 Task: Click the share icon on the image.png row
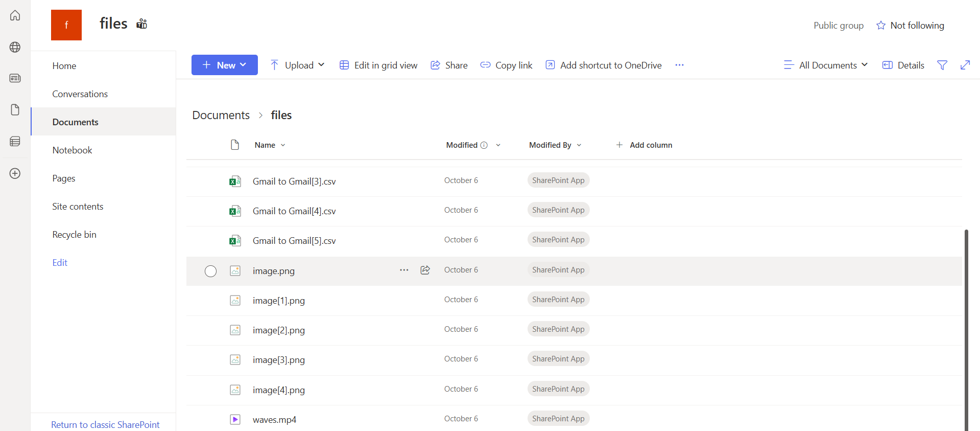[425, 270]
